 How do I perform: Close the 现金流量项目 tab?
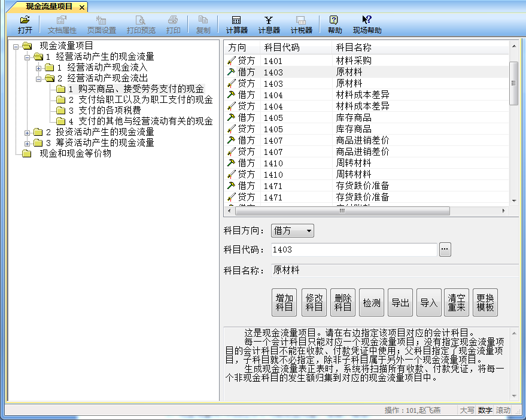coord(82,7)
